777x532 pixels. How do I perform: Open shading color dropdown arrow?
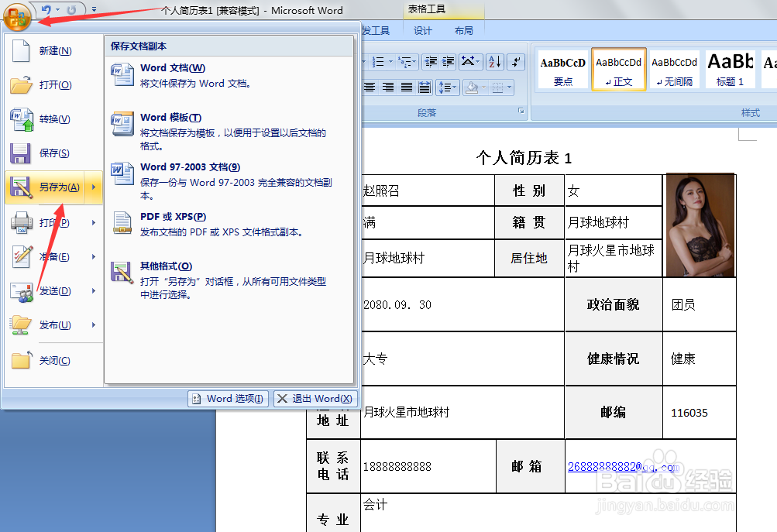(483, 88)
